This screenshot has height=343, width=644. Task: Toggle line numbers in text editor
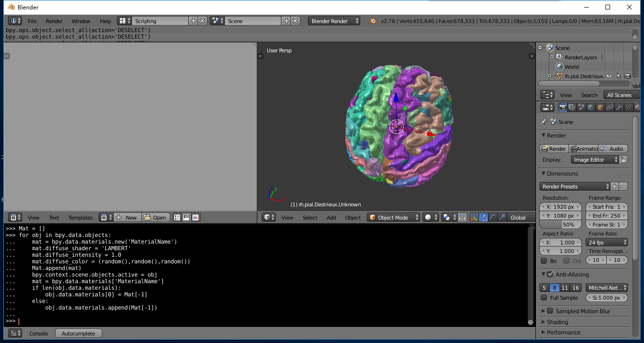tap(177, 217)
